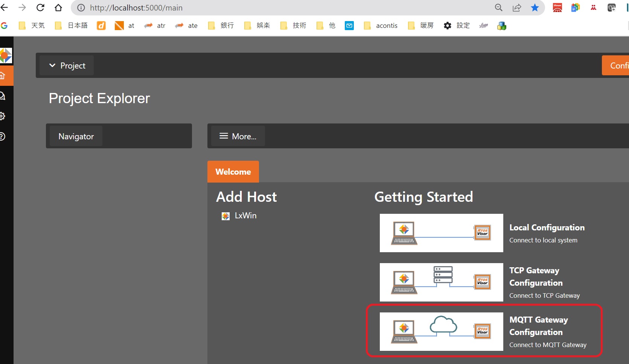The height and width of the screenshot is (364, 629).
Task: Choose the TCP Gateway Configuration thumbnail
Action: click(x=441, y=282)
